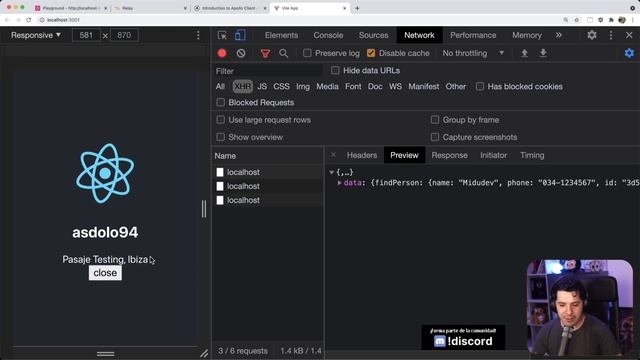Stop recording network log
Viewport: 640px width, 360px height.
coord(222,53)
